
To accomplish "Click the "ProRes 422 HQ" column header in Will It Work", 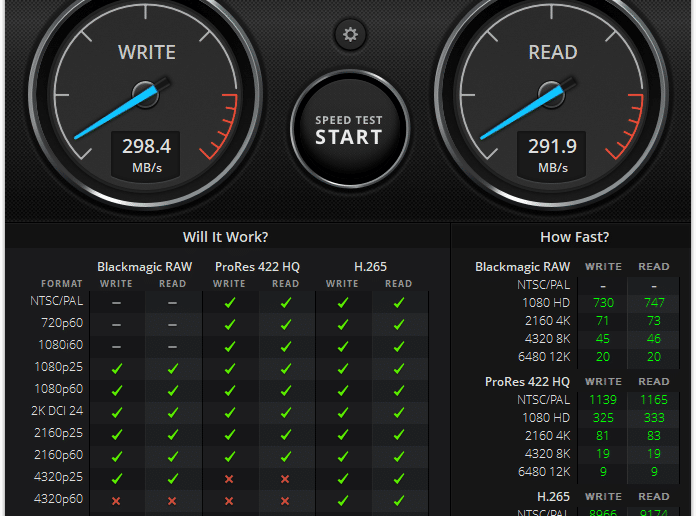I will [257, 266].
